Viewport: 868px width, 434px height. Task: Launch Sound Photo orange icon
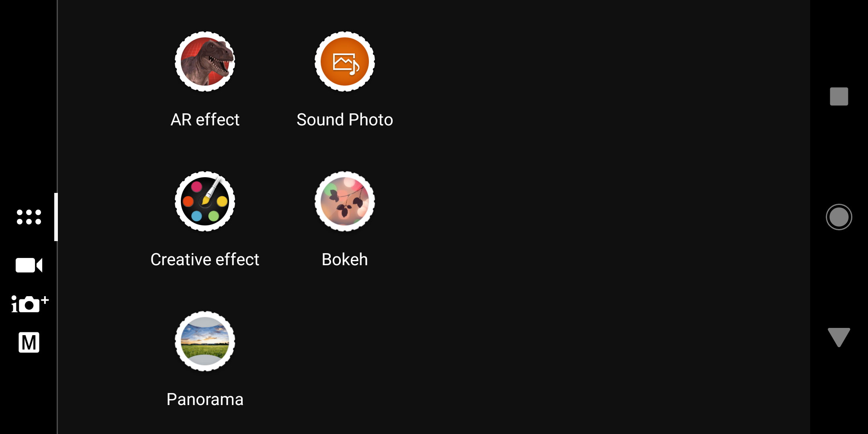[345, 61]
